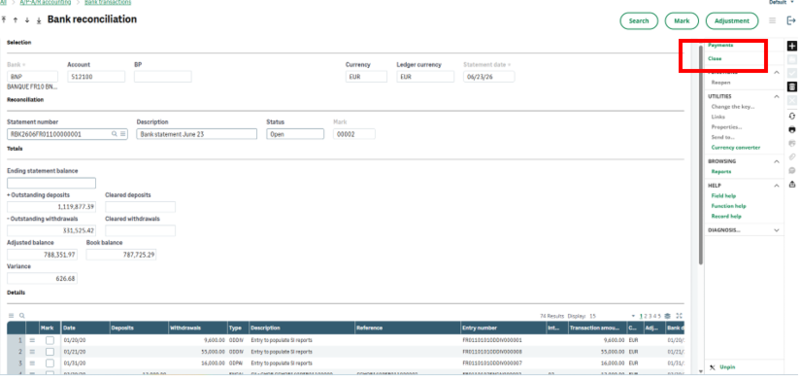
Task: Select Reopen in the side panel
Action: click(721, 82)
